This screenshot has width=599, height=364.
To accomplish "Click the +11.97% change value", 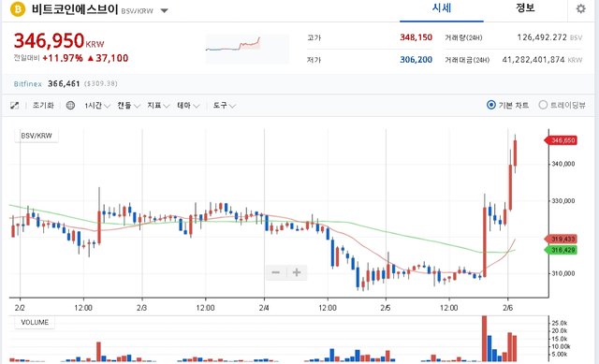I will point(63,58).
